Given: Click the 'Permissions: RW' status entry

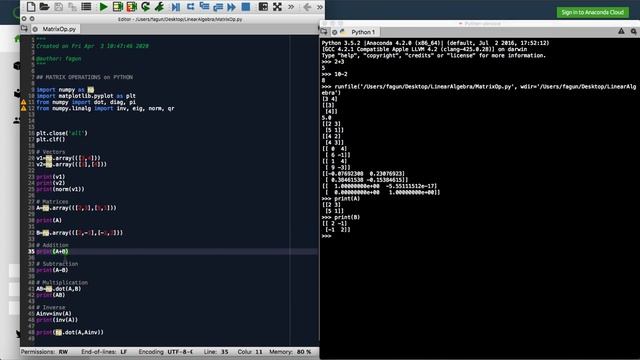Looking at the screenshot, I should 44,352.
